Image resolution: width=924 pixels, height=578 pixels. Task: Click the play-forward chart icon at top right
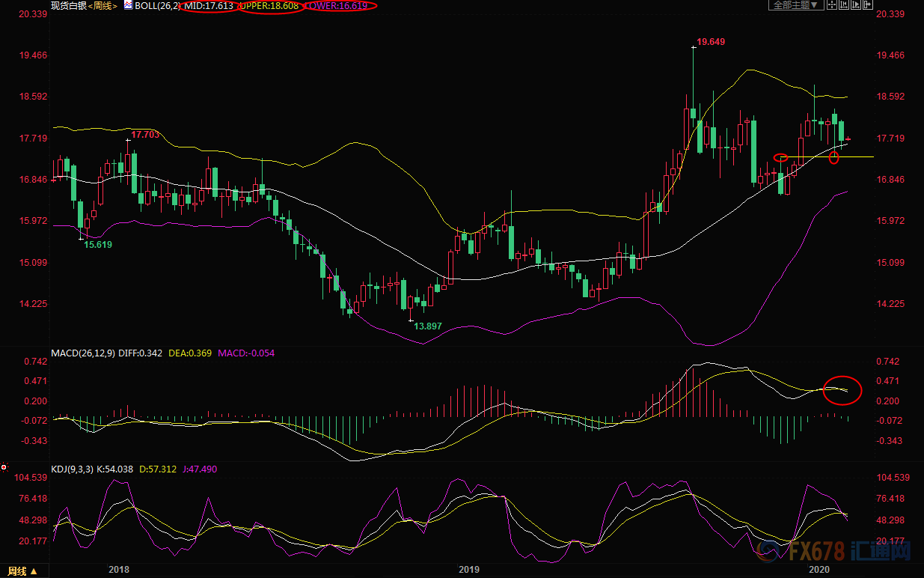click(x=856, y=4)
